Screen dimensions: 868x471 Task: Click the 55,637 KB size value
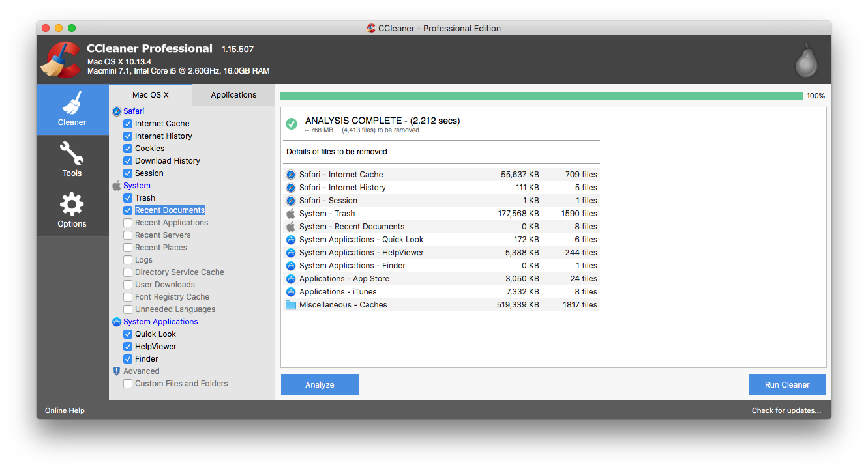520,175
